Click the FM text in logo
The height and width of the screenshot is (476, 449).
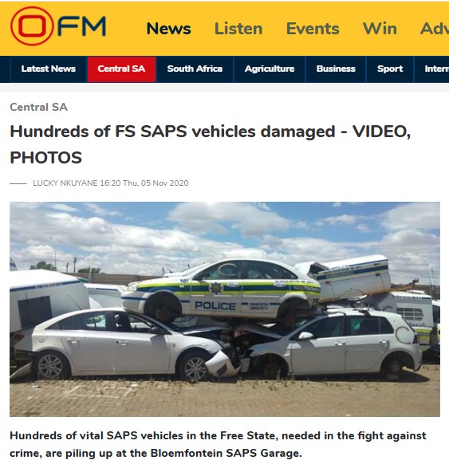point(81,26)
